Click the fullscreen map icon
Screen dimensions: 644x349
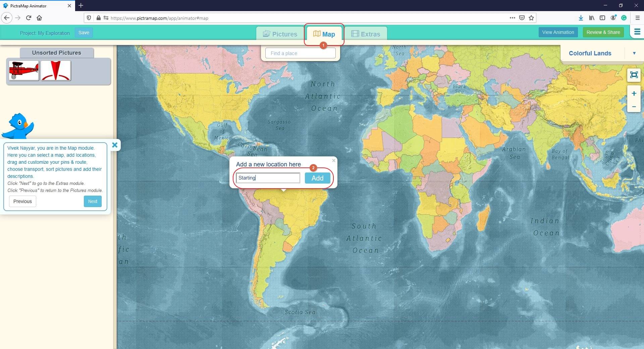[x=634, y=75]
